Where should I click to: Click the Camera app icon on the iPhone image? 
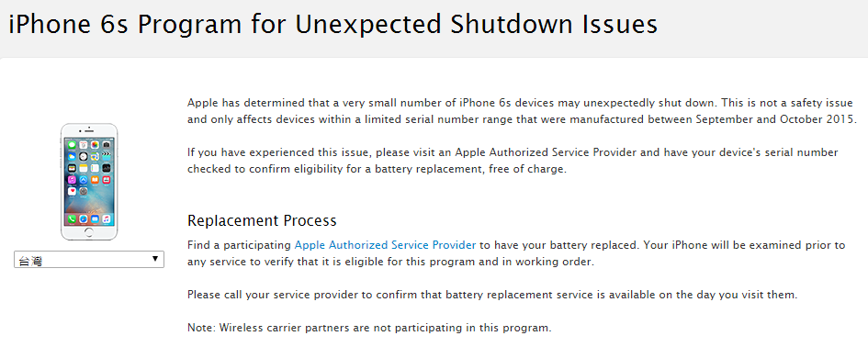pos(107,145)
